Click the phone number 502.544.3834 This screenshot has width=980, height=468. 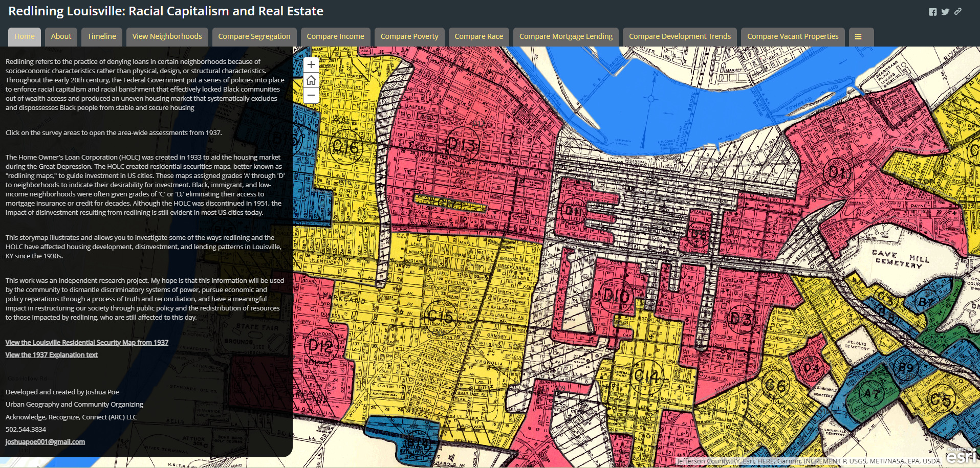tap(26, 430)
